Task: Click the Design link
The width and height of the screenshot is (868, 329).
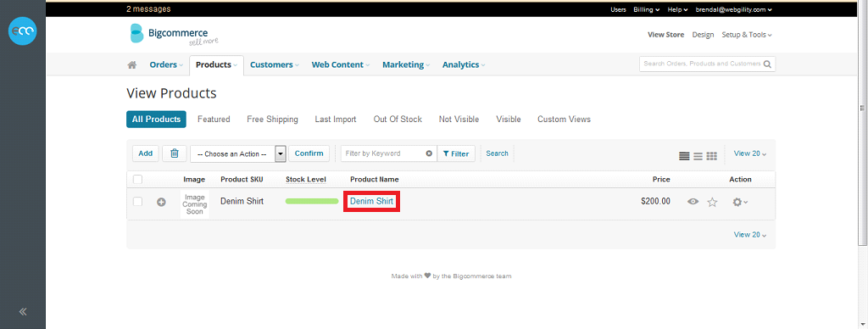Action: point(703,34)
